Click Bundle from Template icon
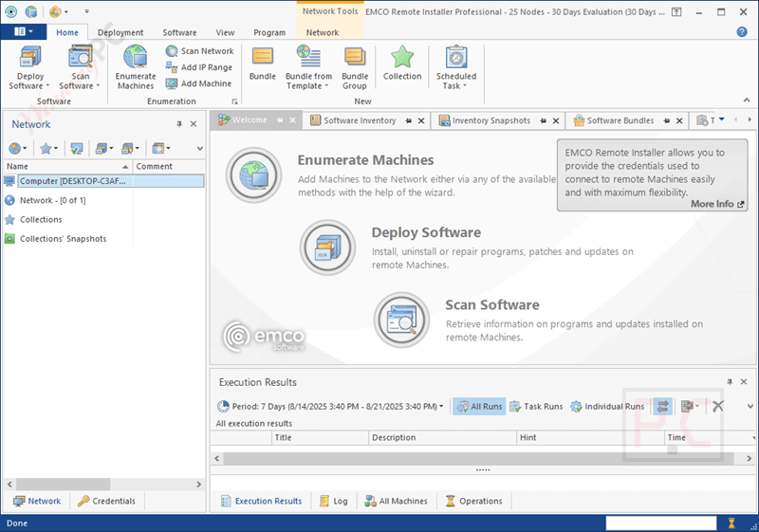This screenshot has height=532, width=759. pyautogui.click(x=309, y=67)
